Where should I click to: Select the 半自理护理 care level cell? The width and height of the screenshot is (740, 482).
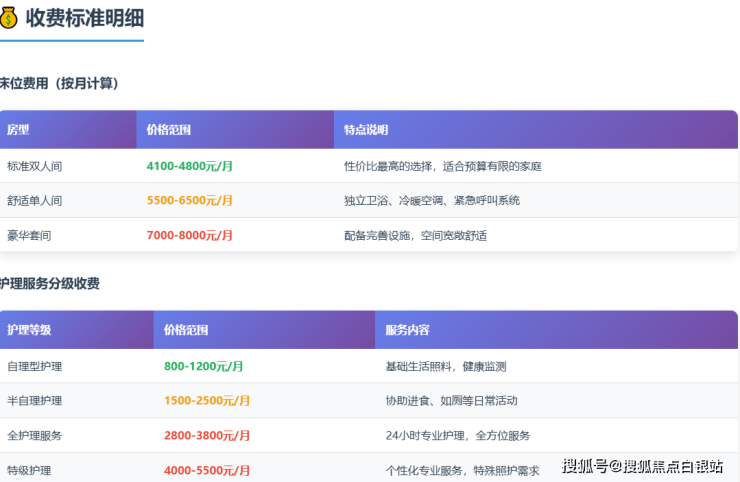(x=34, y=400)
